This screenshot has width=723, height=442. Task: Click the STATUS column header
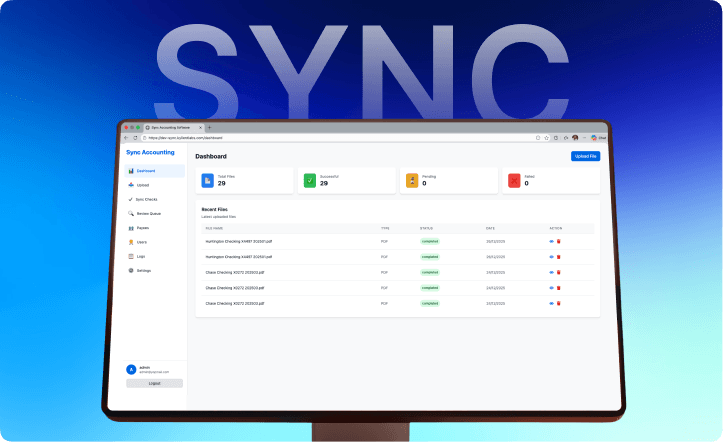coord(426,229)
